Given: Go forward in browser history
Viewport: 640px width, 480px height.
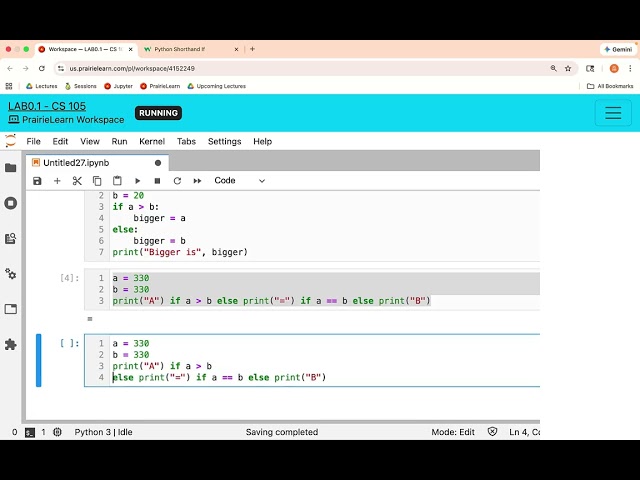Looking at the screenshot, I should coord(26,69).
